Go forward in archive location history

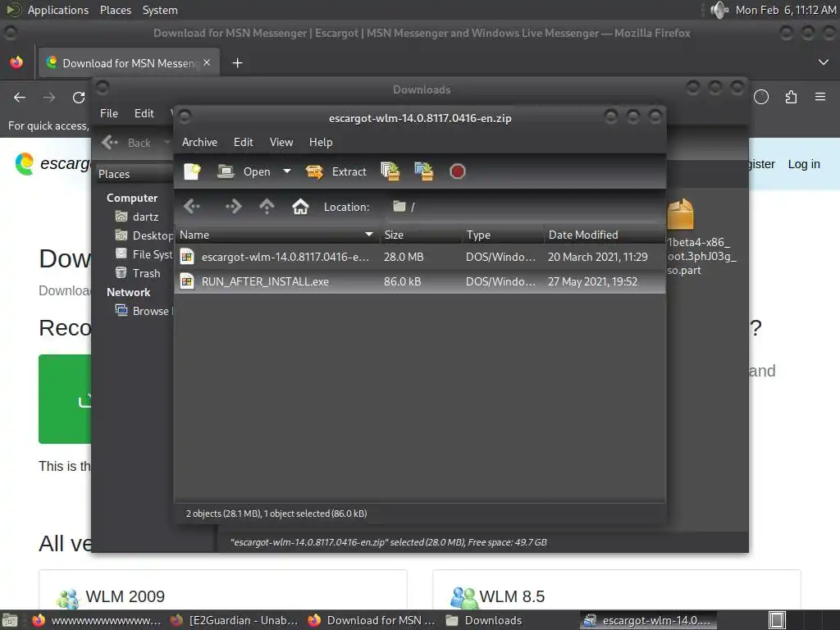coord(233,206)
